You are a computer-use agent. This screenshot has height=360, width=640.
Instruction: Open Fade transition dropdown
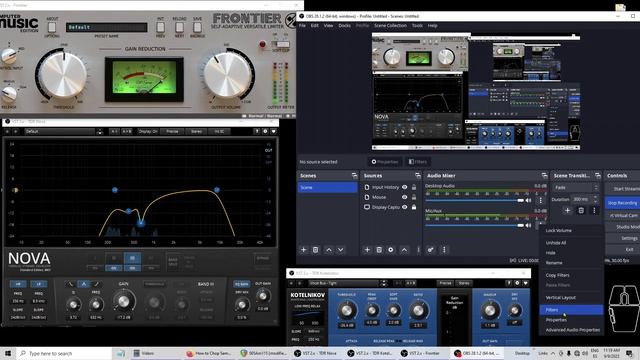coord(576,187)
